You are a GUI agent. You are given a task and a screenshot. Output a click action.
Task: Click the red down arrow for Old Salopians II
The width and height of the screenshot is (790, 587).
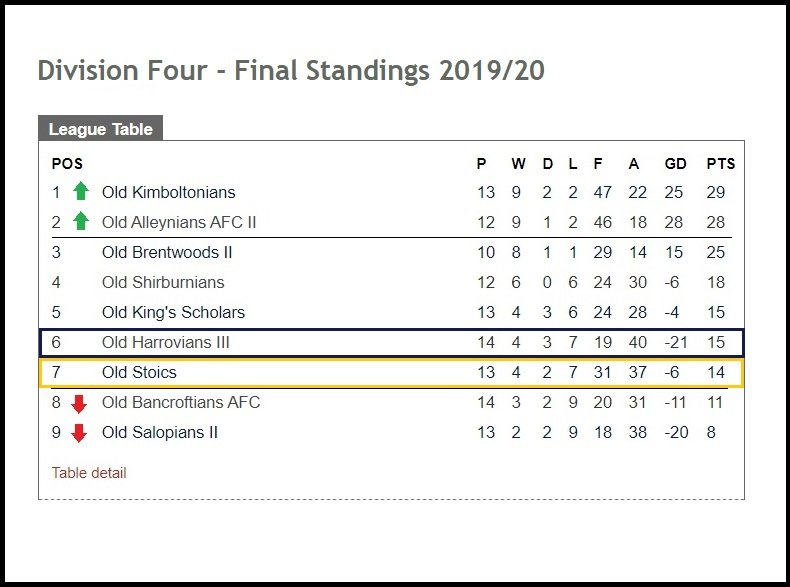point(79,433)
